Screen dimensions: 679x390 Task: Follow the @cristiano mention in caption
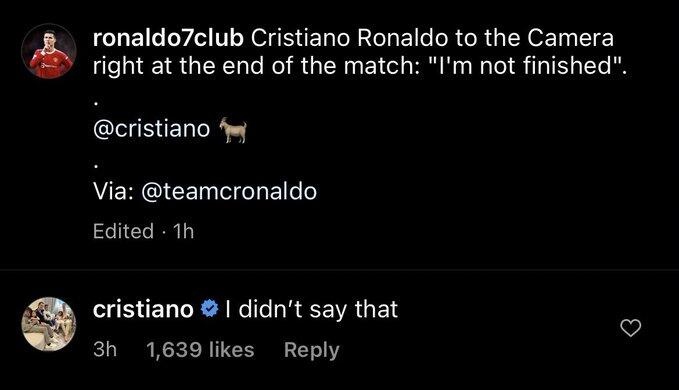[152, 129]
